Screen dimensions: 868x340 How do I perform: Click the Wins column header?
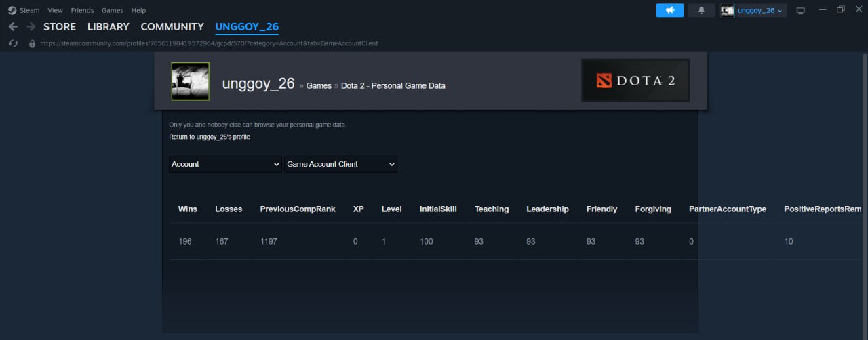(188, 209)
